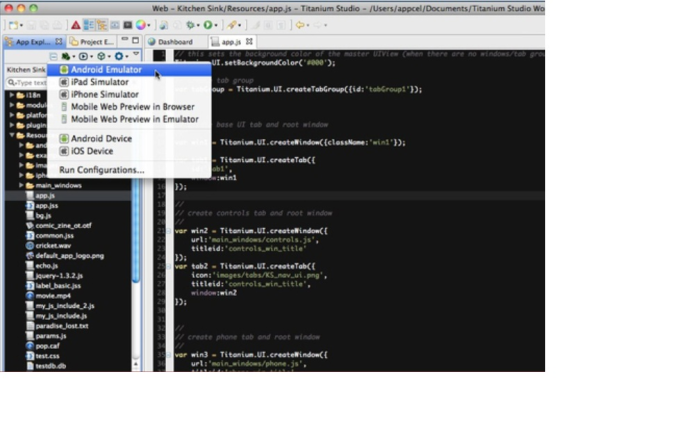The image size is (700, 438).
Task: Select params.js in the file tree
Action: coord(51,336)
